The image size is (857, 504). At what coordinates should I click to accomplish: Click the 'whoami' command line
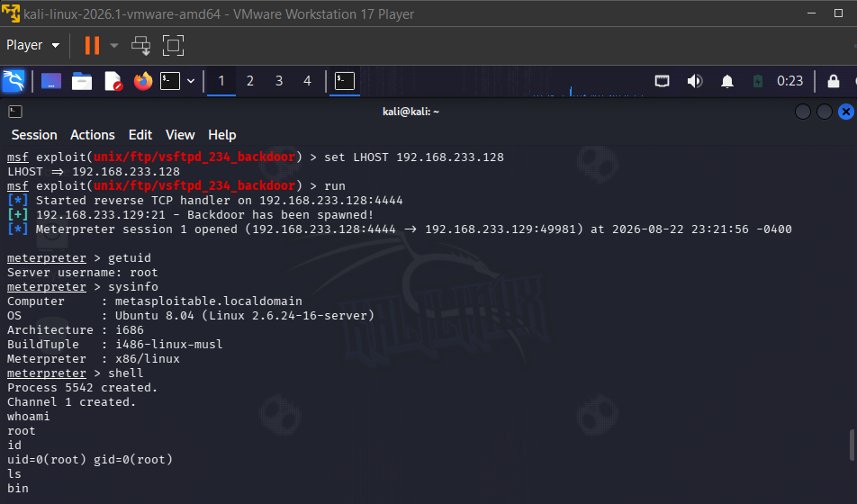(29, 416)
